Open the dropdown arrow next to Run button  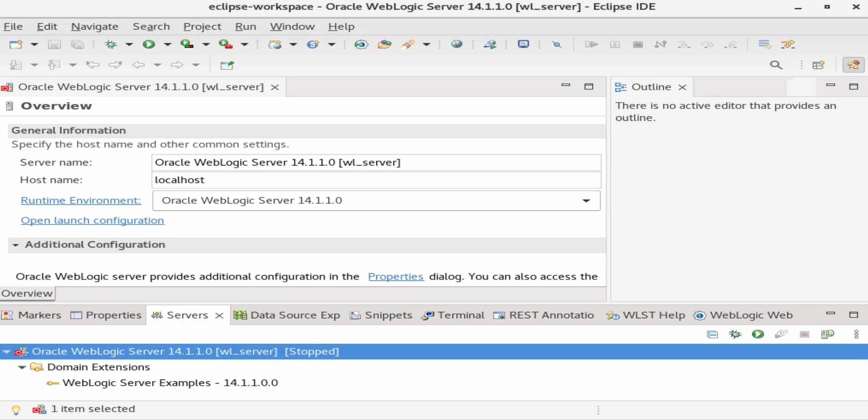(x=167, y=44)
